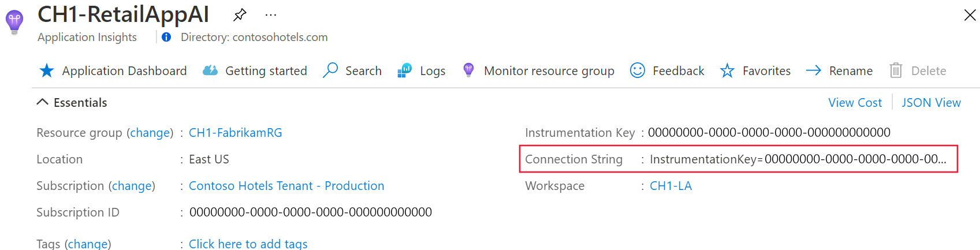Click the directory info icon

click(x=166, y=37)
